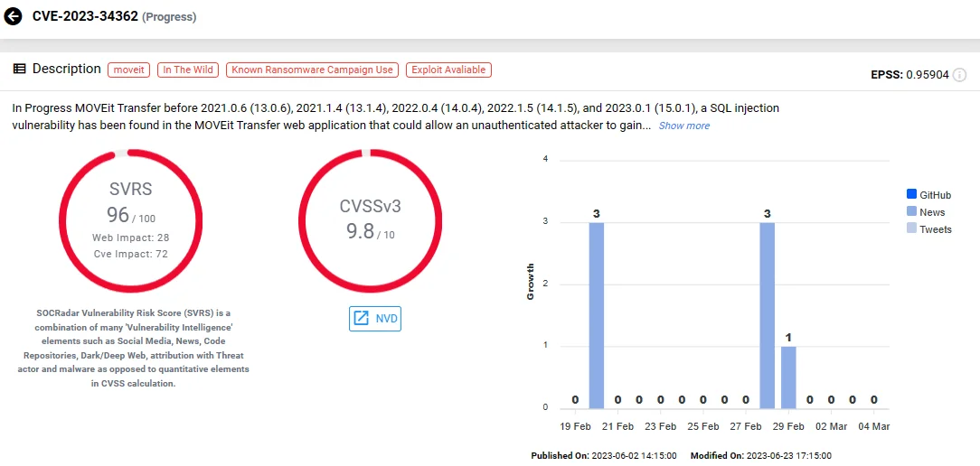Click the 19 Feb axis label
Screen dimensions: 980x466
(x=574, y=426)
